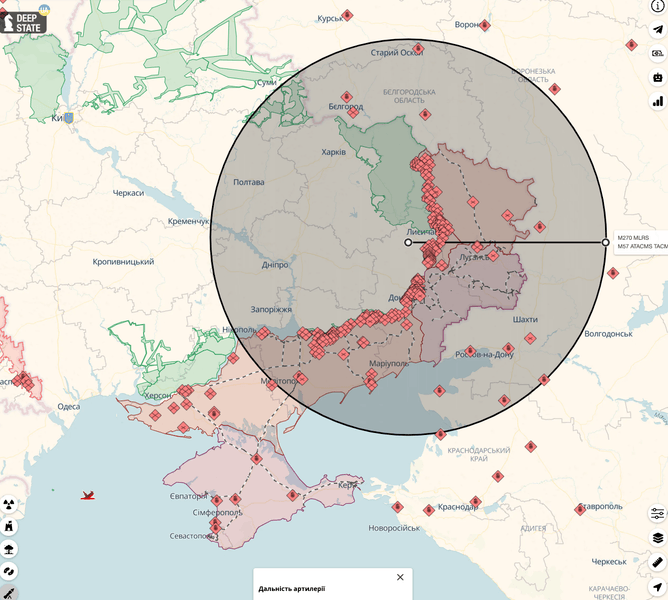
Task: Open the map settings sliders icon
Action: [x=657, y=513]
